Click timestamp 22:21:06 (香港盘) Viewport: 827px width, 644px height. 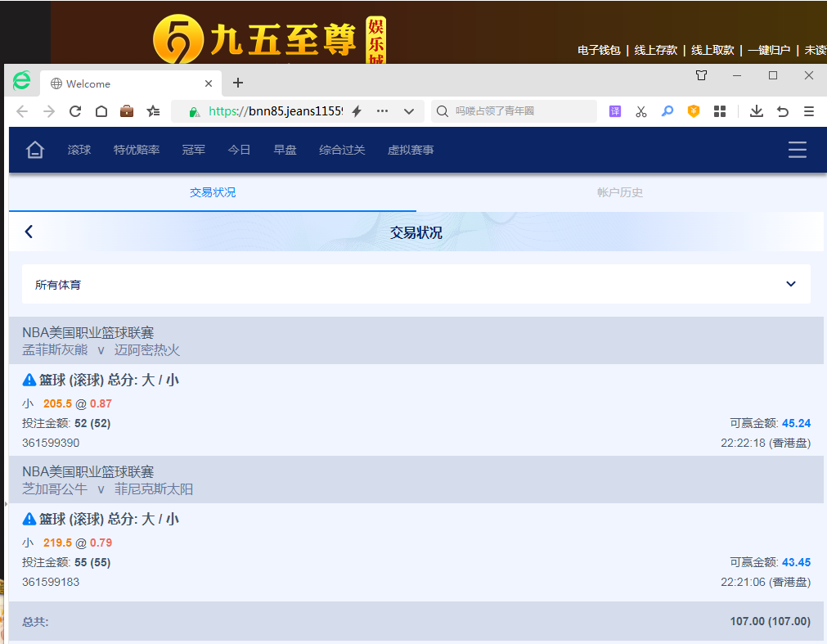766,583
